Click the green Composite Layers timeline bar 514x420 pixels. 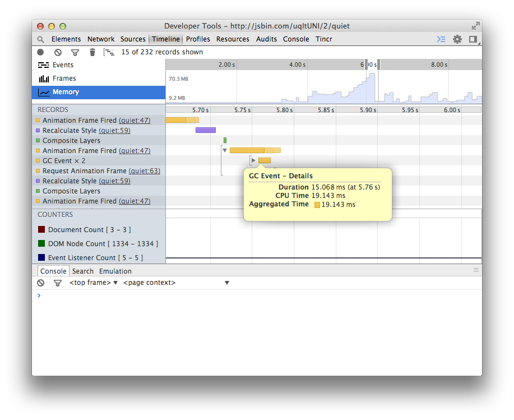click(225, 140)
